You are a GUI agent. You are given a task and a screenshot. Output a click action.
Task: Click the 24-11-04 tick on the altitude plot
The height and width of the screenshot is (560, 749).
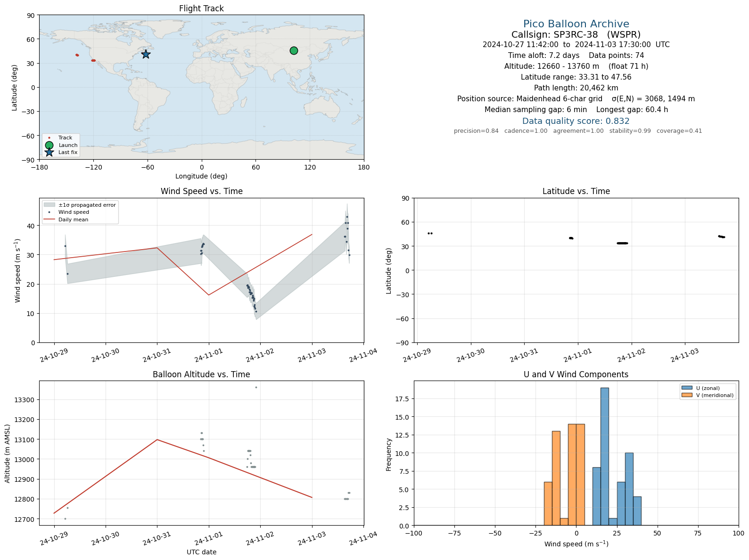[363, 538]
